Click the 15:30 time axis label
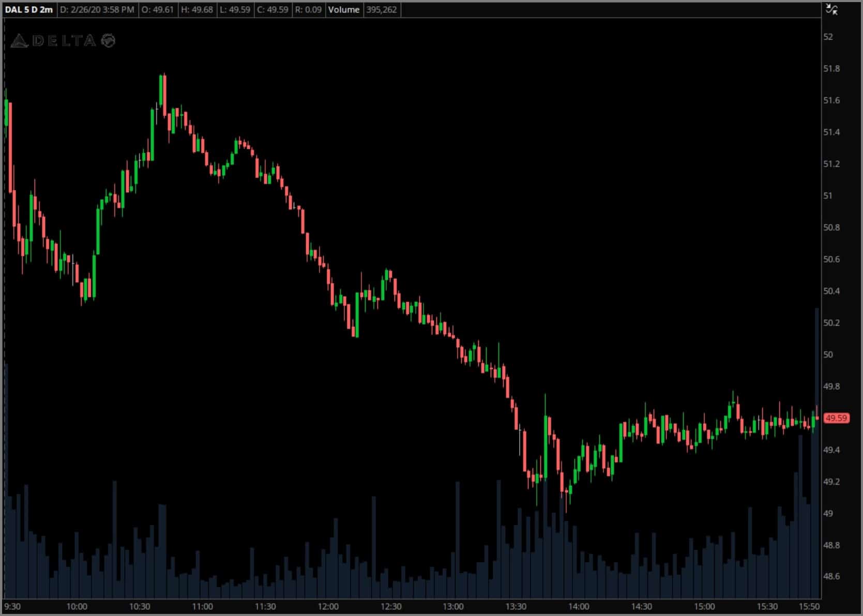 pyautogui.click(x=767, y=607)
